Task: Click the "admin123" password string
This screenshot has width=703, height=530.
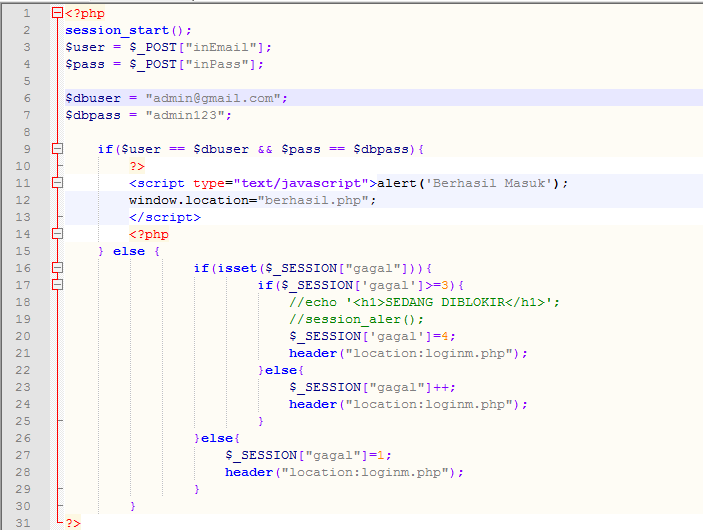Action: (x=185, y=115)
